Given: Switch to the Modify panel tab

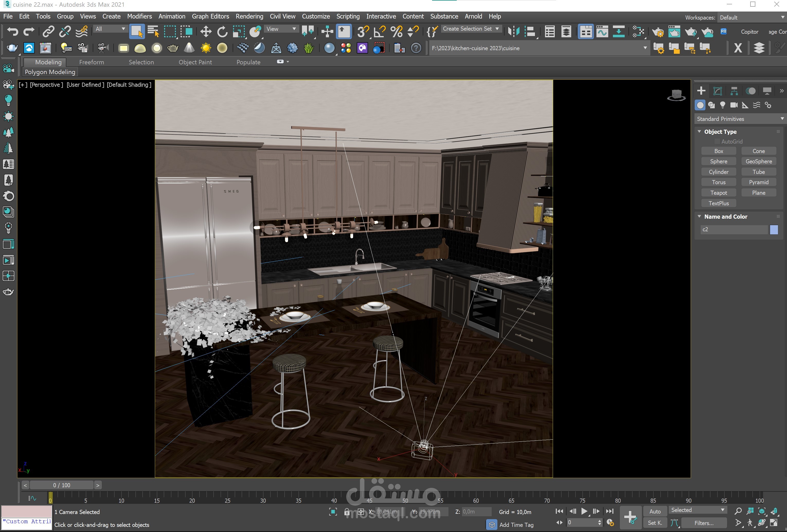Looking at the screenshot, I should click(x=718, y=91).
